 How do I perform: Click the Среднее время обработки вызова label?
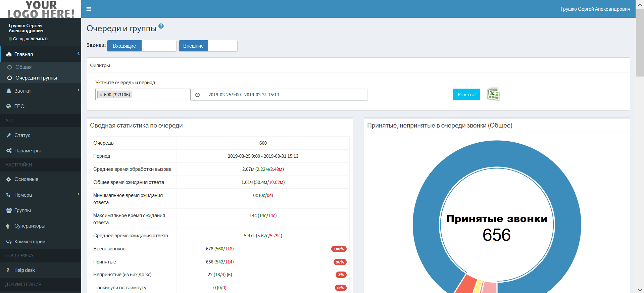coord(132,169)
